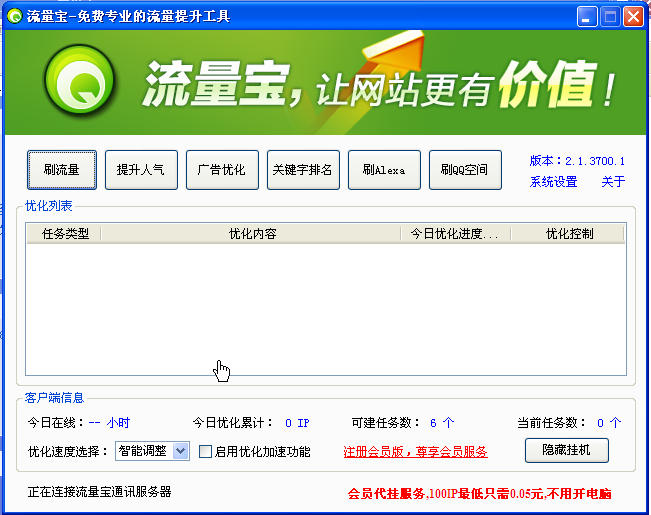Open 关键字排名 feature

[303, 170]
